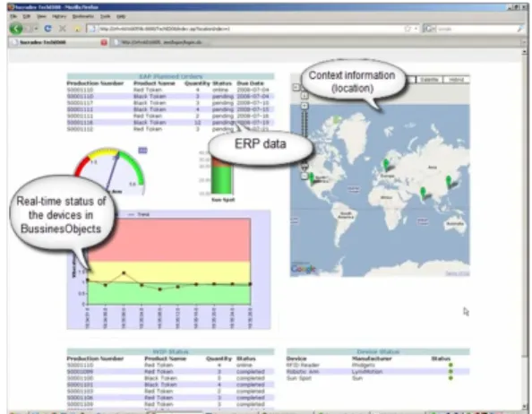The width and height of the screenshot is (532, 414).
Task: Click the search magnifier icon in search box
Action: click(x=520, y=29)
